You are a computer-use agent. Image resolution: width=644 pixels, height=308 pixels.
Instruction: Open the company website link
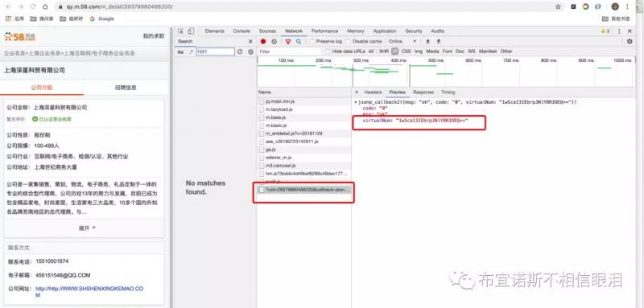89,292
